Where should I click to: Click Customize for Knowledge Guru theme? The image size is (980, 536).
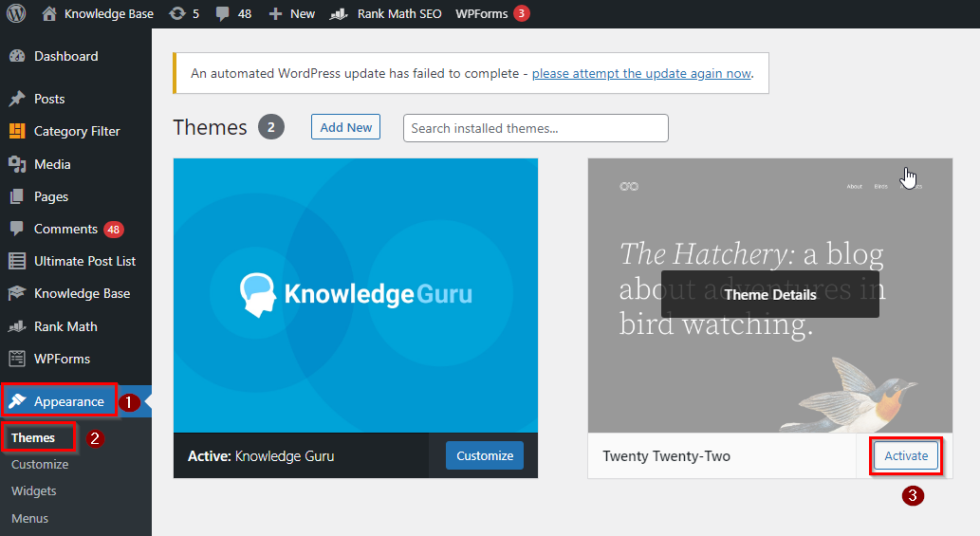click(x=485, y=455)
